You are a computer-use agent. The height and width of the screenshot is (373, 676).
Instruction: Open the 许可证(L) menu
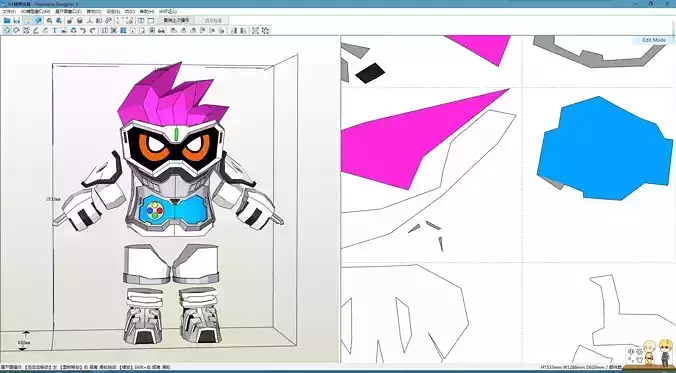coord(168,11)
